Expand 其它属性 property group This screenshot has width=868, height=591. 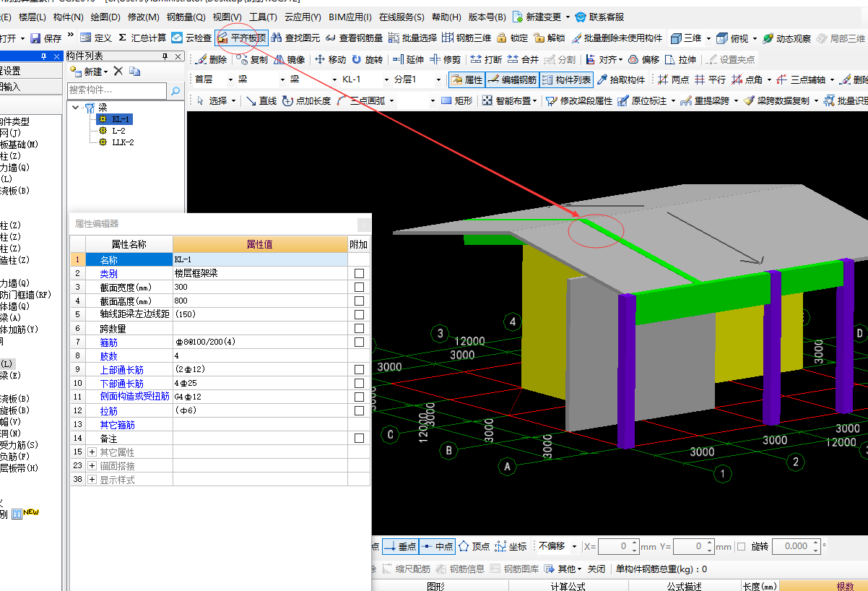coord(92,452)
